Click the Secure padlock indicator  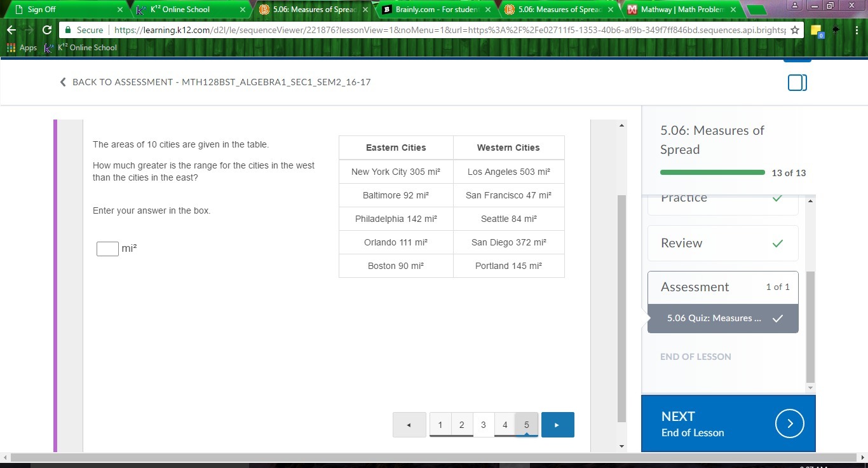(x=85, y=30)
